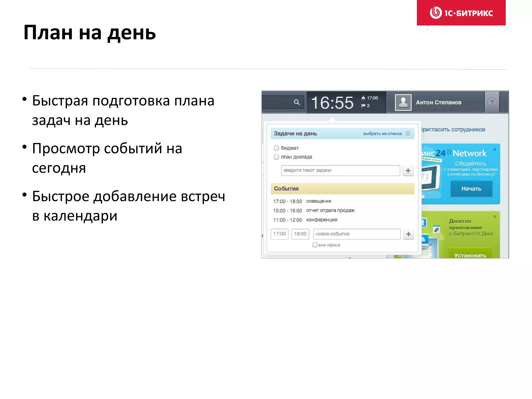Select the "конференция" event row

click(305, 220)
